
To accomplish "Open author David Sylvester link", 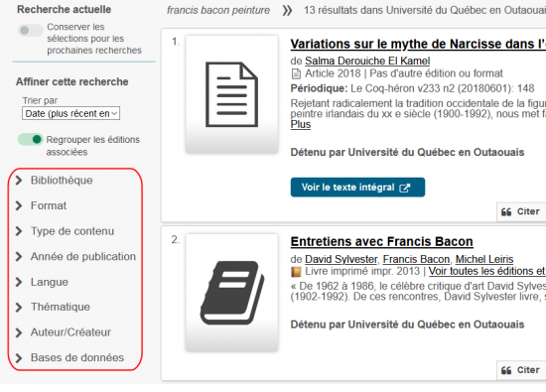I will click(341, 259).
